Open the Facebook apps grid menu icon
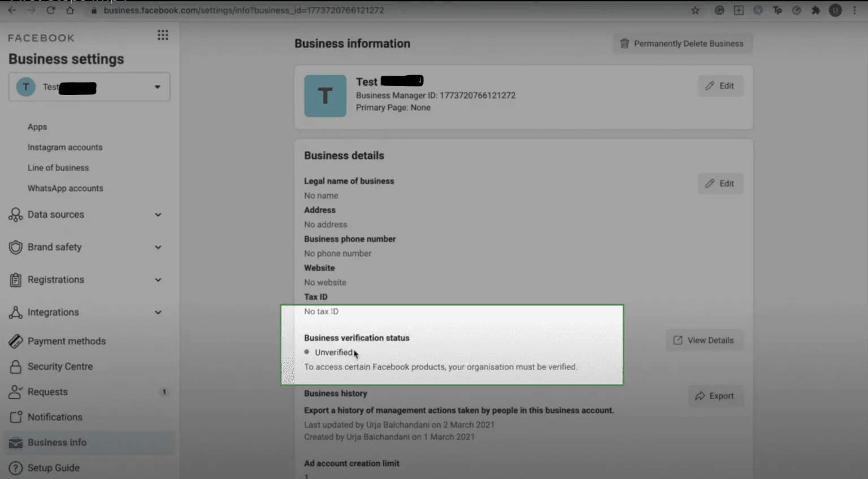Viewport: 868px width, 479px height. coord(163,36)
